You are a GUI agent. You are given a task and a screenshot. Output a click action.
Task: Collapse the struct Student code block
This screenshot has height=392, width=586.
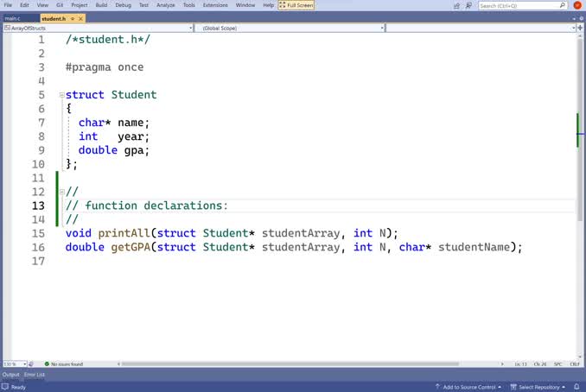coord(61,95)
